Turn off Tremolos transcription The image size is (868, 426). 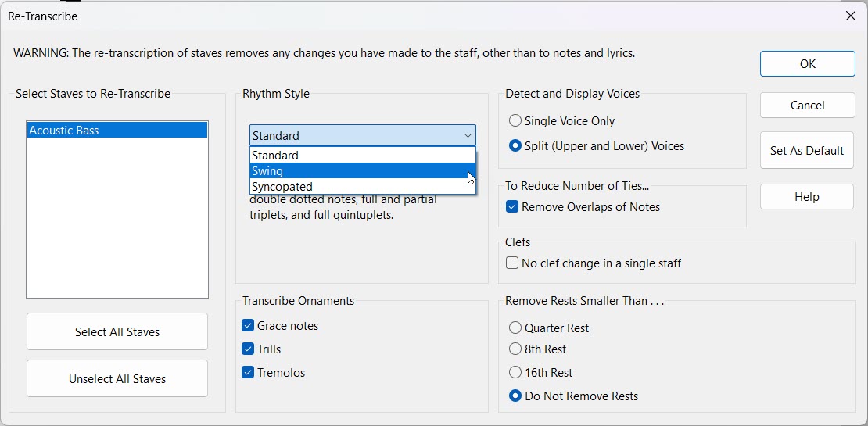point(248,373)
